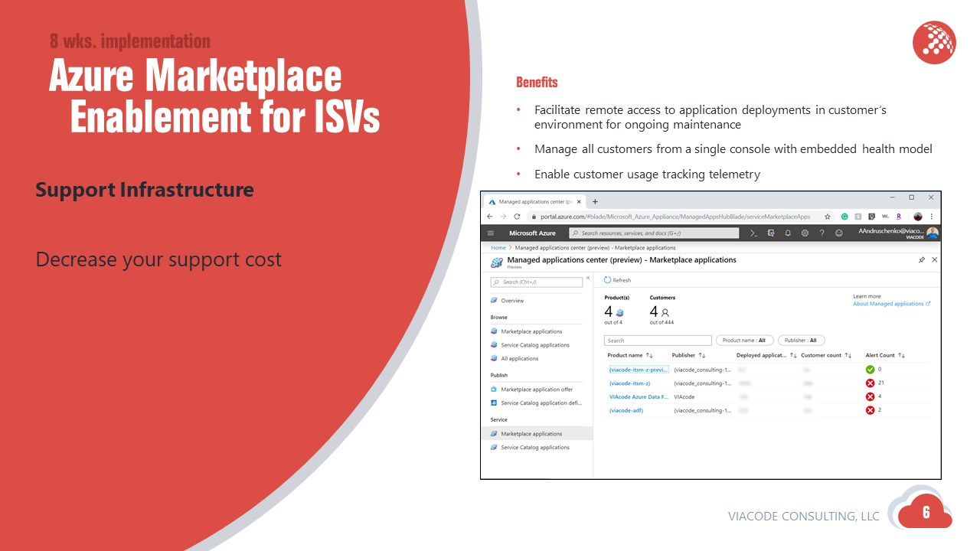Click the Azure search resources box
Screen dimensions: 980x551
(x=654, y=233)
